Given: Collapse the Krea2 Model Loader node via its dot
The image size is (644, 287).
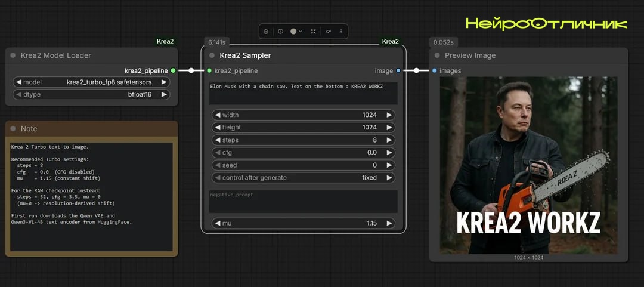Looking at the screenshot, I should pyautogui.click(x=13, y=55).
